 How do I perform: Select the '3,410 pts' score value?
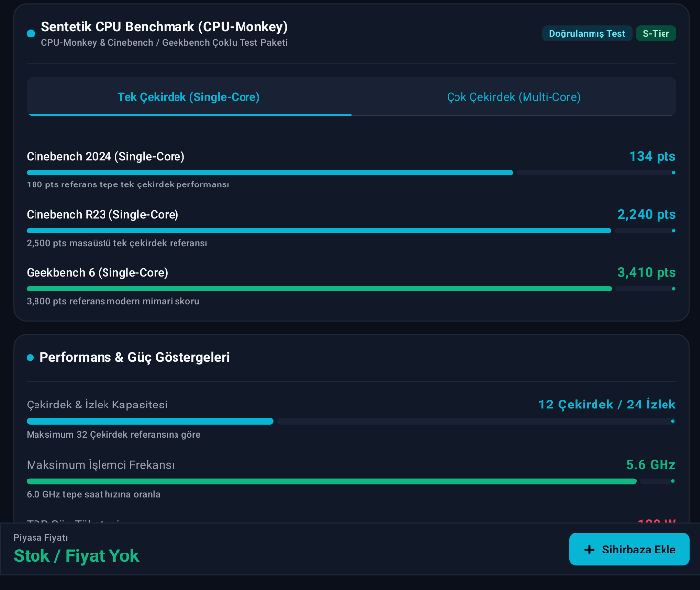(x=647, y=272)
